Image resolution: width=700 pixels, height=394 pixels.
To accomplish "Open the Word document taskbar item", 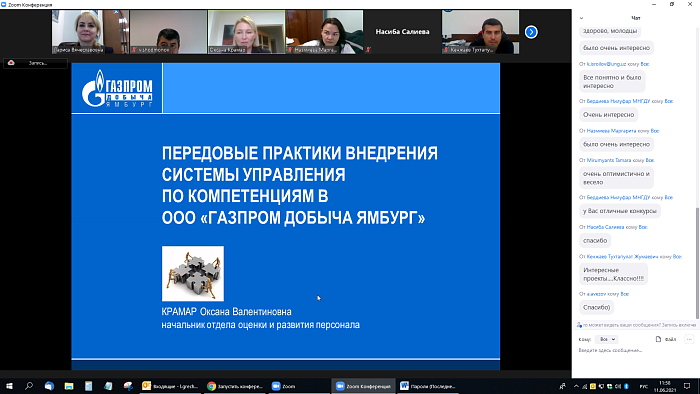I will click(429, 386).
